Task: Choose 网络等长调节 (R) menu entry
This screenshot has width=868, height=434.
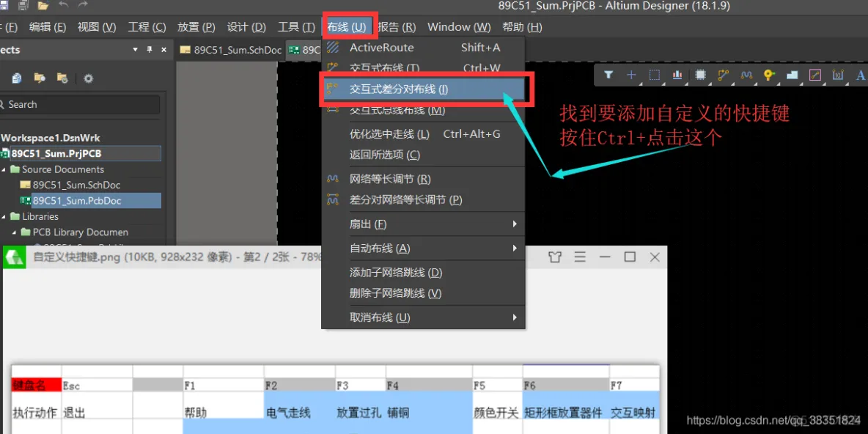Action: [x=424, y=179]
